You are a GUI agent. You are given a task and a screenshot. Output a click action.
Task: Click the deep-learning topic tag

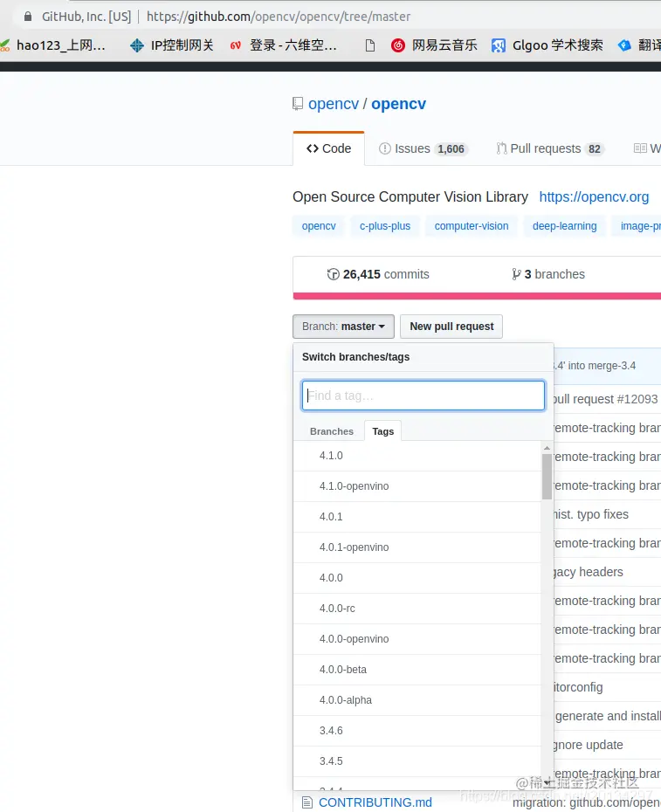565,226
